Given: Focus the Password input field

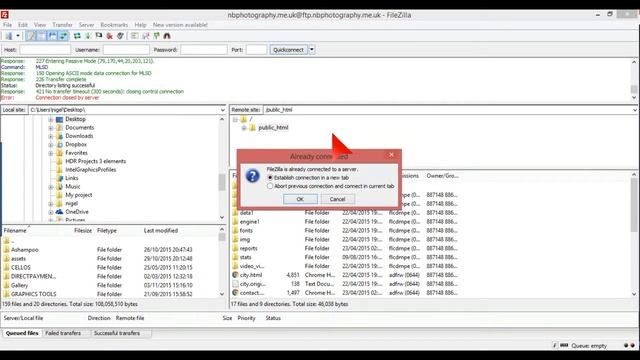Looking at the screenshot, I should tap(204, 50).
